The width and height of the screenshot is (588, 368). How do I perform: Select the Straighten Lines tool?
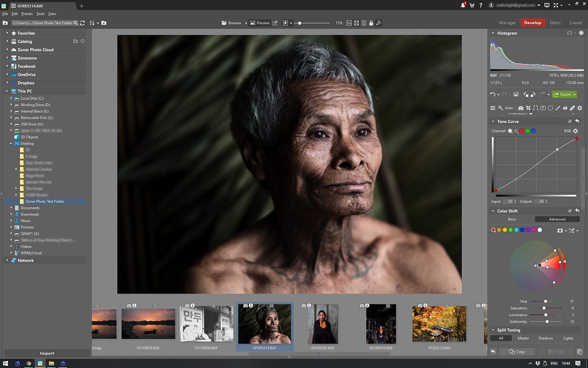tap(535, 108)
